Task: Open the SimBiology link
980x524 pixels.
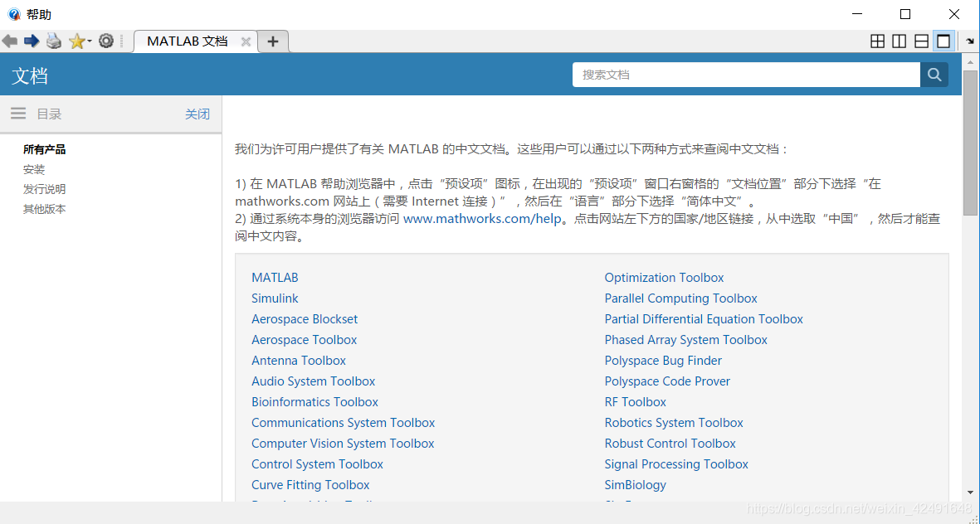Action: [635, 485]
